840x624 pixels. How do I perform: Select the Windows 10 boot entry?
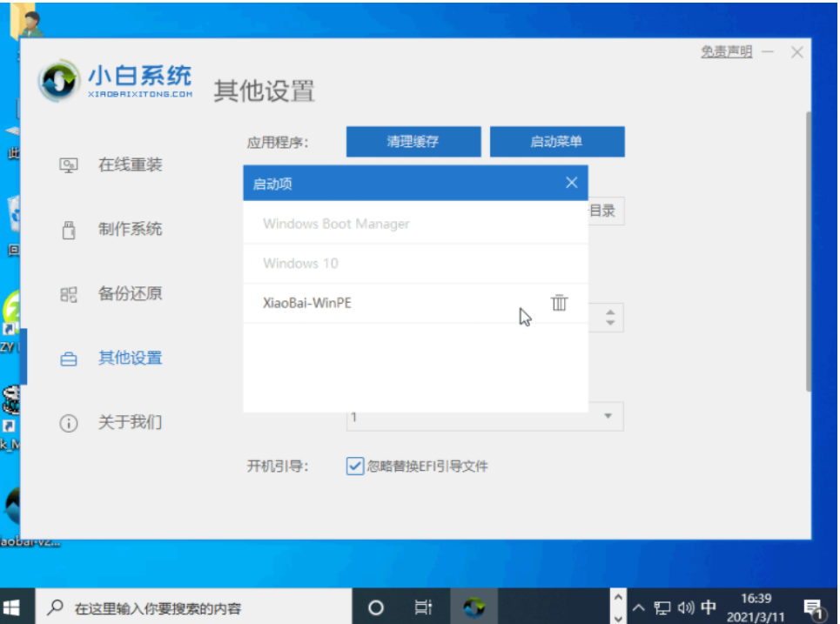pyautogui.click(x=301, y=263)
